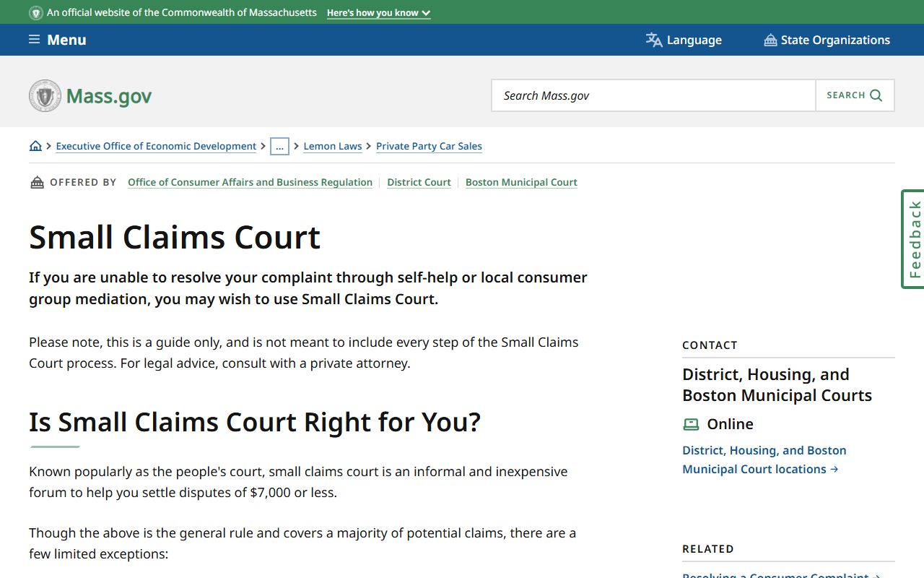Open the Feedback side tab
Viewport: 924px width, 578px height.
pos(913,239)
